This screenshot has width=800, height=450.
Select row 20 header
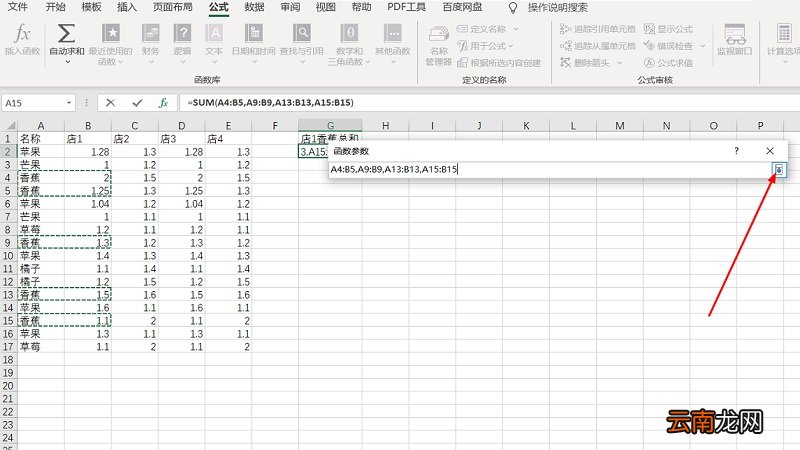[8, 386]
